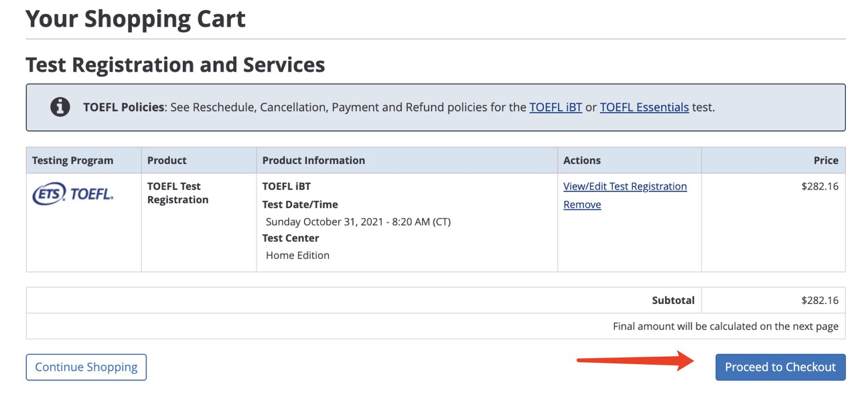
Task: Open the TOEFL Essentials policies link
Action: pyautogui.click(x=644, y=107)
